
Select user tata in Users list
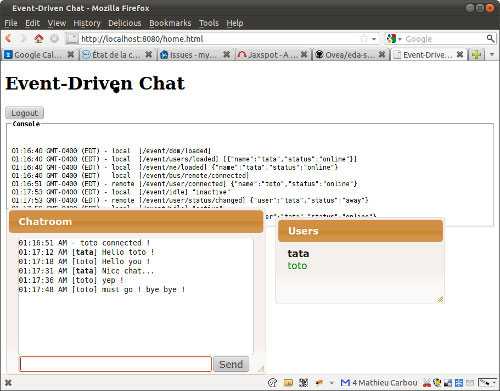pyautogui.click(x=298, y=254)
